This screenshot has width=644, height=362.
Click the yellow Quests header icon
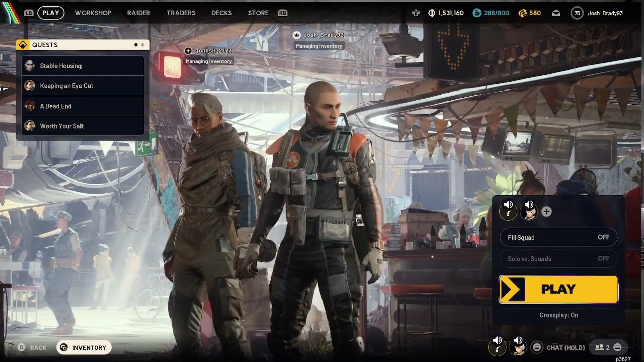(x=23, y=45)
